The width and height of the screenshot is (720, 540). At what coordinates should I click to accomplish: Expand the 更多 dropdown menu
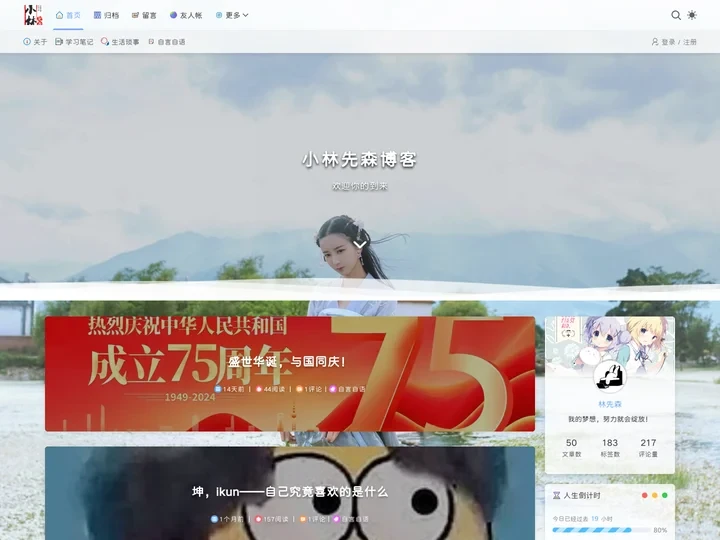232,15
